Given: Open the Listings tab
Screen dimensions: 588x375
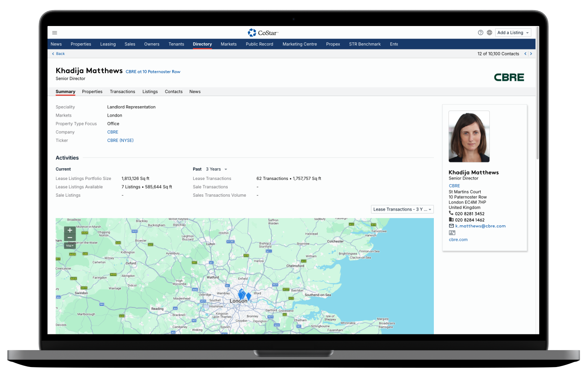Looking at the screenshot, I should [x=150, y=91].
